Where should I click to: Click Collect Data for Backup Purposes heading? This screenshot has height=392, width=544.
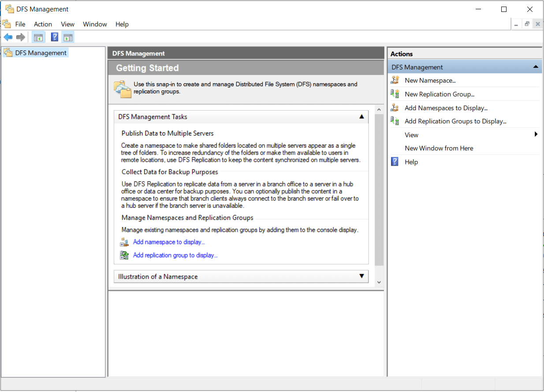(x=170, y=172)
